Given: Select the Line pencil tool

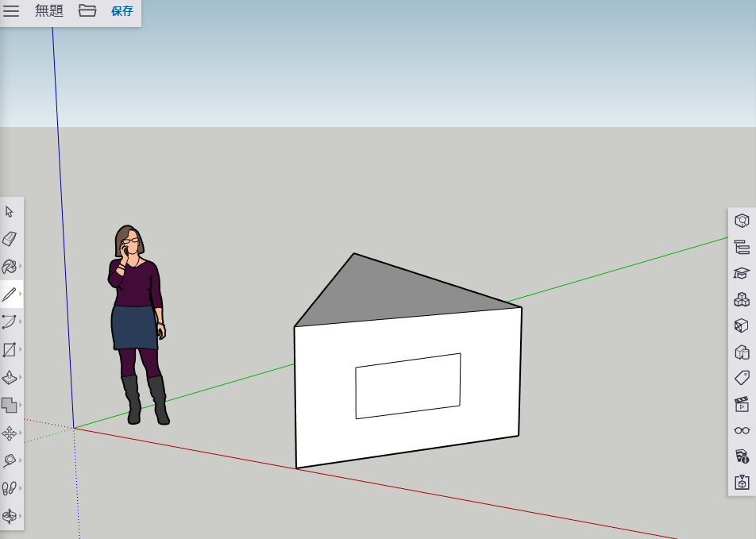Looking at the screenshot, I should click(10, 294).
